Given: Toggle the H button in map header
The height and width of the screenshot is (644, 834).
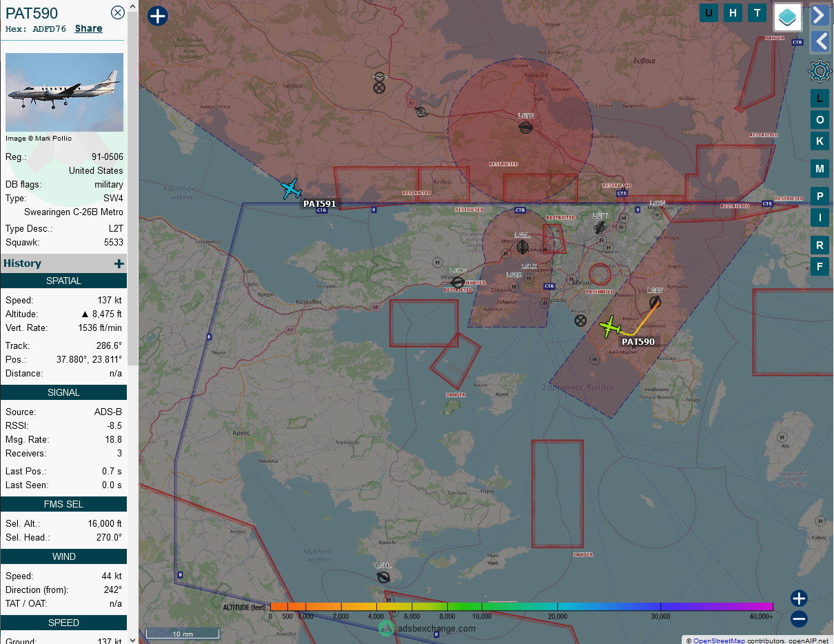Looking at the screenshot, I should pyautogui.click(x=733, y=12).
